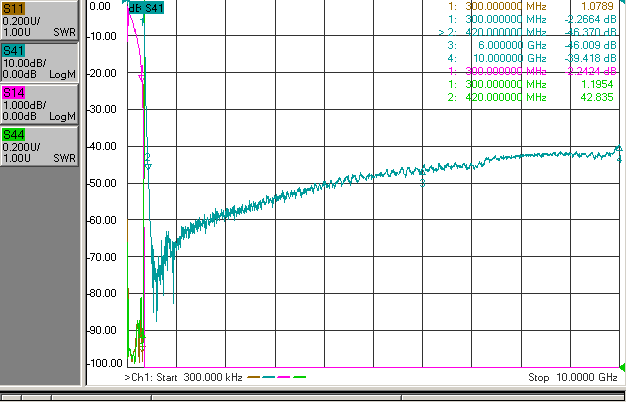The height and width of the screenshot is (402, 626).
Task: Click the S41 trace label tag at top of graph
Action: point(146,8)
